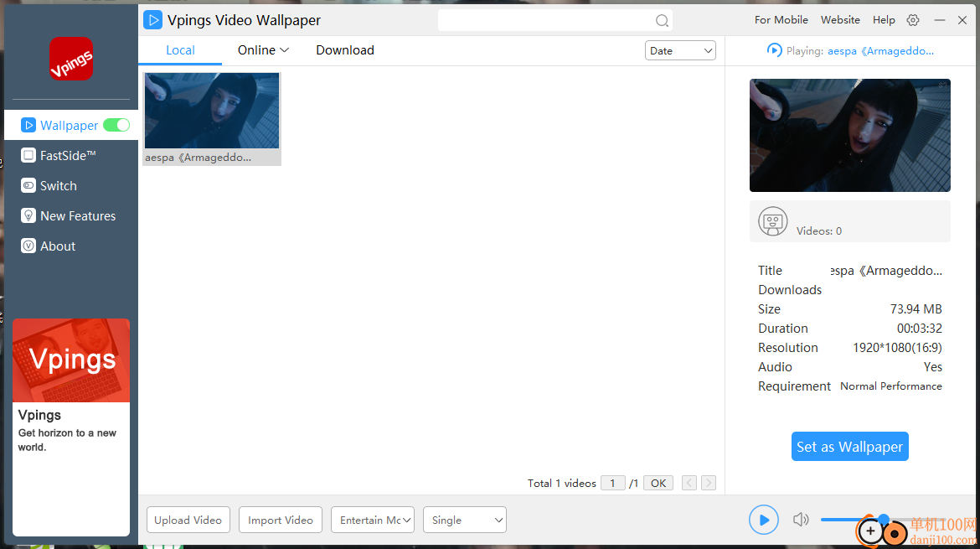
Task: Click the Wallpaper play icon in the sidebar
Action: tap(28, 125)
